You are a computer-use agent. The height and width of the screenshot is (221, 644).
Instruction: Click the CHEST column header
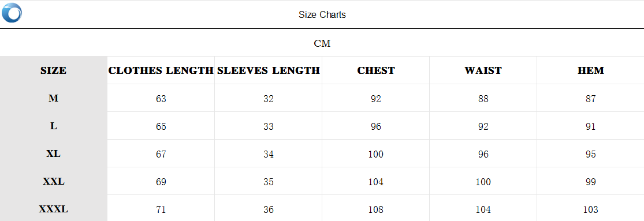(x=376, y=70)
